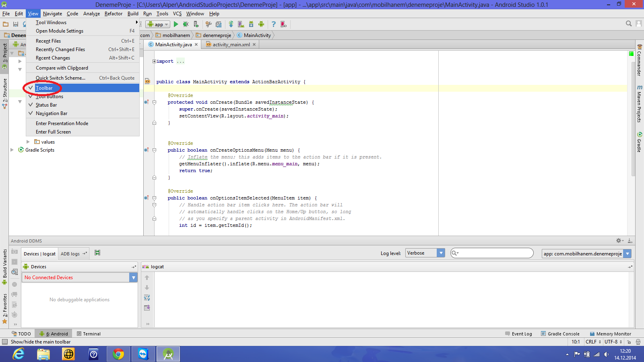Open AVD Manager toolbar icon
Viewport: 644px width, 362px height.
pyautogui.click(x=241, y=24)
